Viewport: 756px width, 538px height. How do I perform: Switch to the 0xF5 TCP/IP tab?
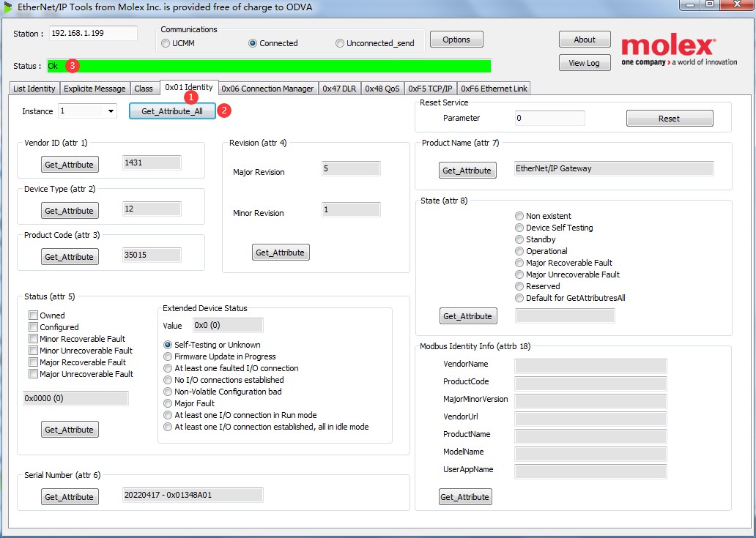pos(430,89)
